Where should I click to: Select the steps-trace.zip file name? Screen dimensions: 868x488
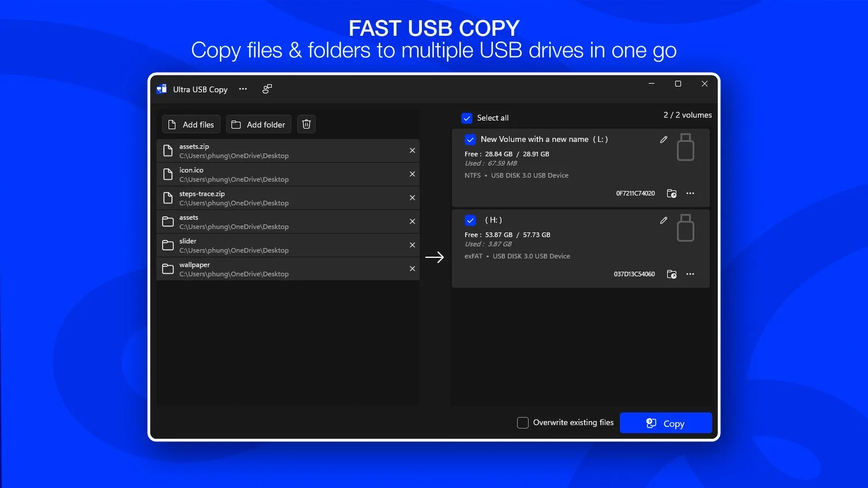[x=202, y=194]
